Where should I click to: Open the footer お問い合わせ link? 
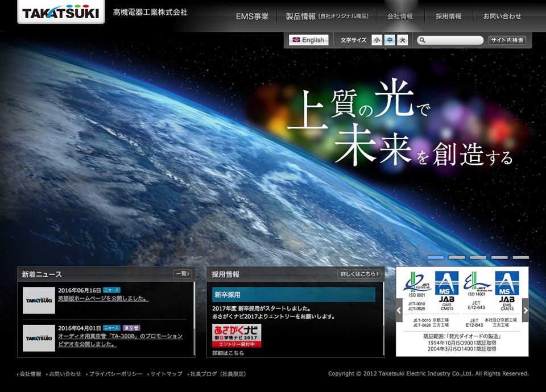tap(65, 374)
